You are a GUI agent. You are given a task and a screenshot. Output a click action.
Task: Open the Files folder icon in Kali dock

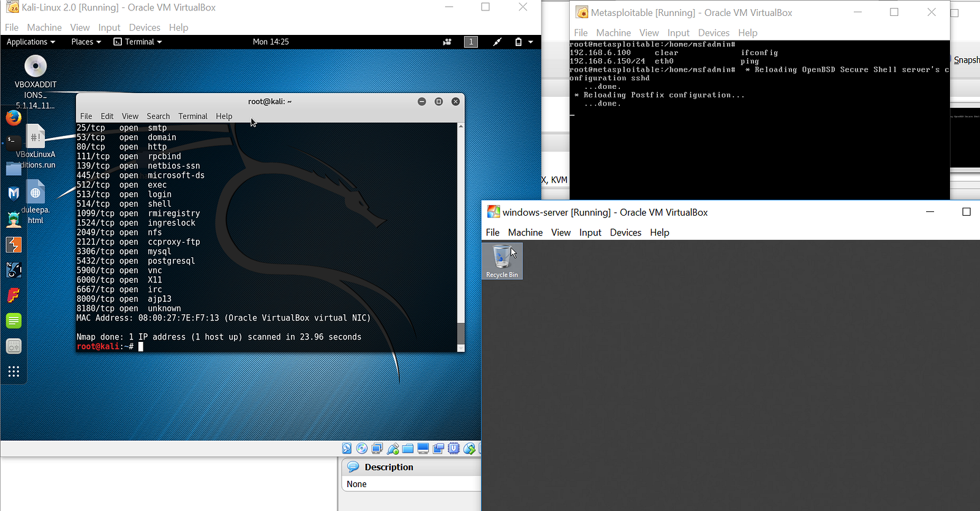click(13, 168)
